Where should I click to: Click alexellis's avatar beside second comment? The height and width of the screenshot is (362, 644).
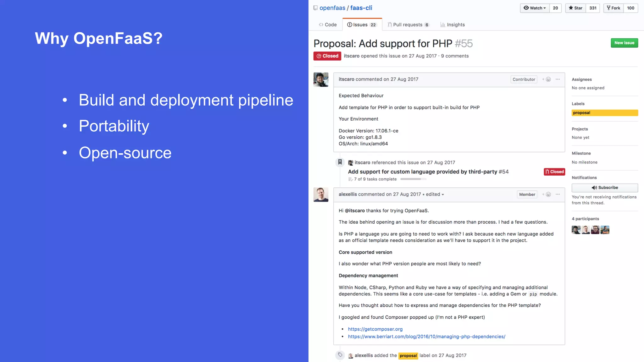click(x=321, y=195)
